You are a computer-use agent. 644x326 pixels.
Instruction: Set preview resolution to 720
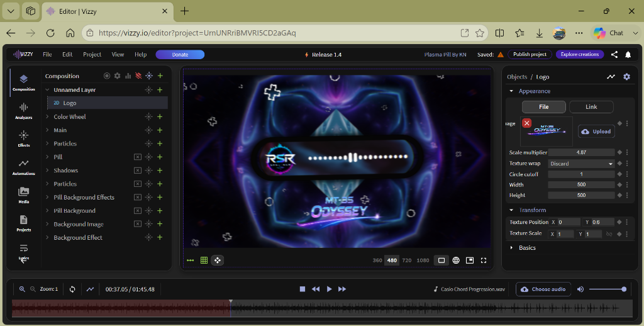407,260
